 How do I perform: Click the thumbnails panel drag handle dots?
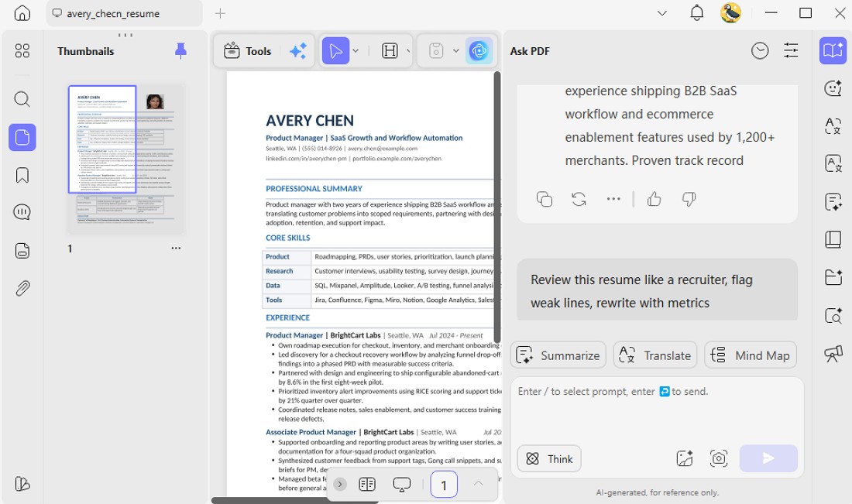tap(125, 36)
